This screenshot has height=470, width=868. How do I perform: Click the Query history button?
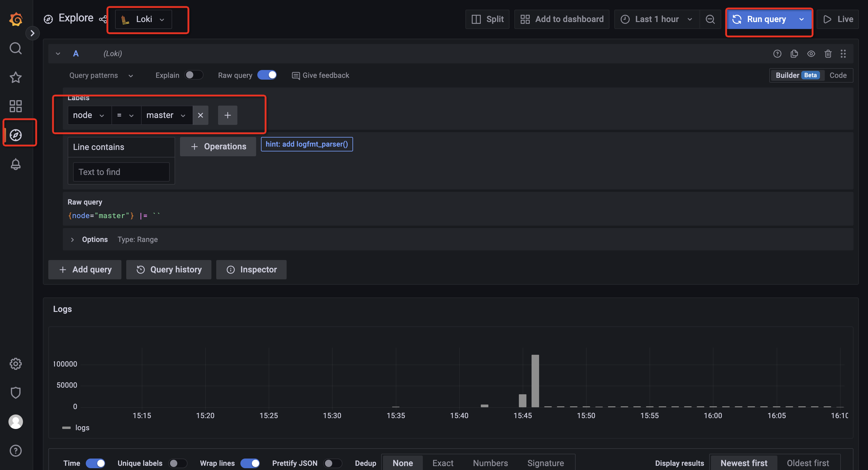[169, 269]
